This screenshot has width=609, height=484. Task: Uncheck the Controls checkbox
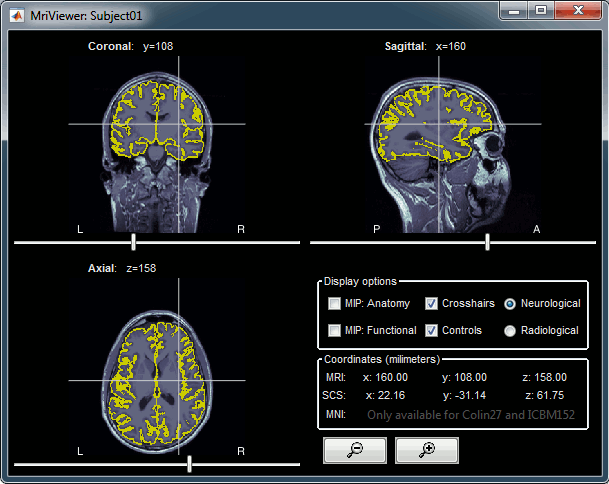(432, 330)
